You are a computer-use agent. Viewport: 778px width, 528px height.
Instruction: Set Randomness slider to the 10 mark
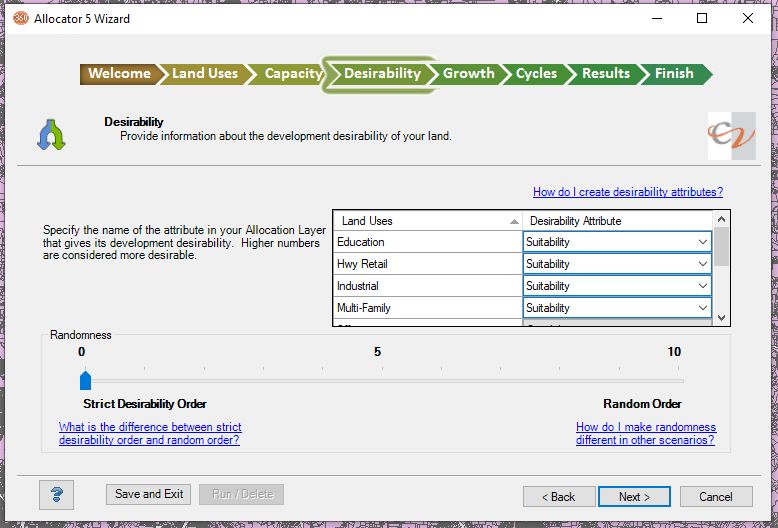click(x=678, y=381)
